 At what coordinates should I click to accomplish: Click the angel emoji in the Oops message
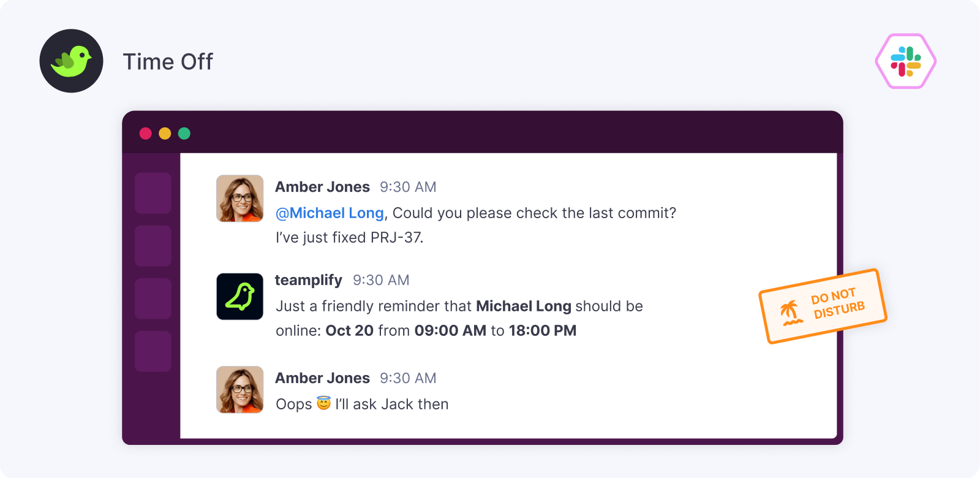[323, 403]
